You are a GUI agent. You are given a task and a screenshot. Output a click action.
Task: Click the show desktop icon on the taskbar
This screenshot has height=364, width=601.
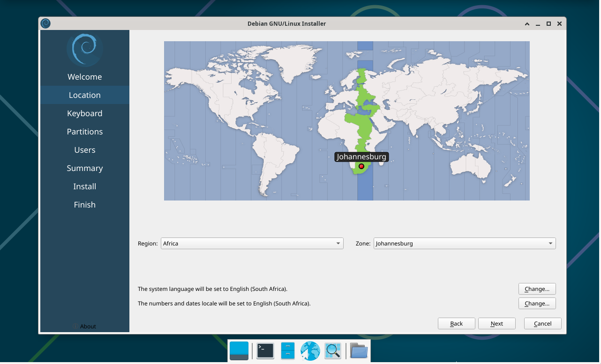coord(239,350)
